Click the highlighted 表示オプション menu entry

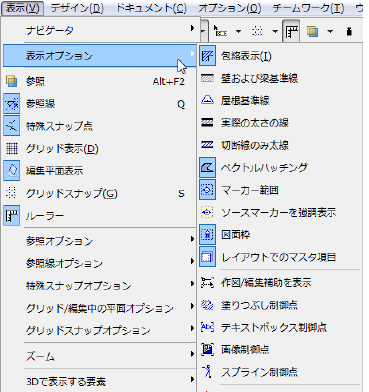tap(99, 56)
